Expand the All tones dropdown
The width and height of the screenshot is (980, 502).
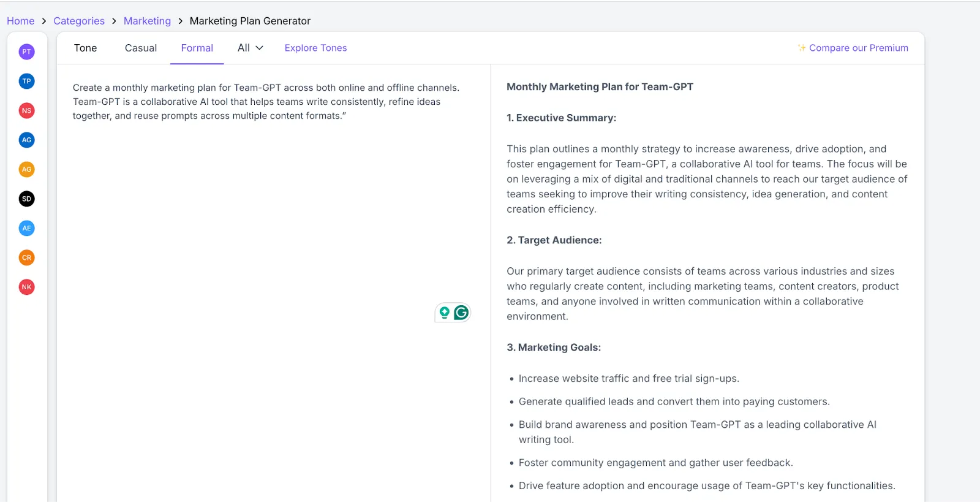pyautogui.click(x=251, y=48)
